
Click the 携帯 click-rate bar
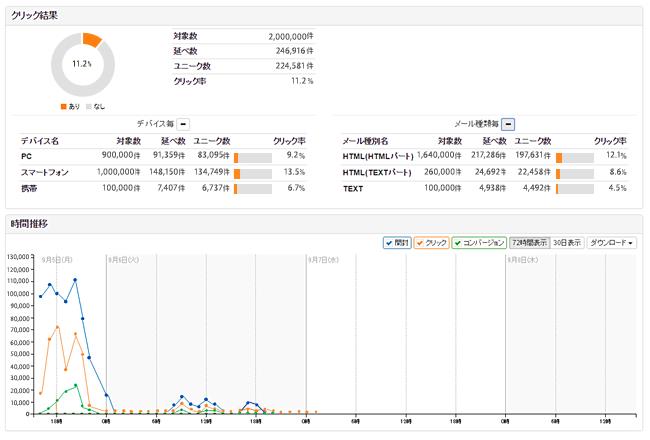[x=253, y=189]
